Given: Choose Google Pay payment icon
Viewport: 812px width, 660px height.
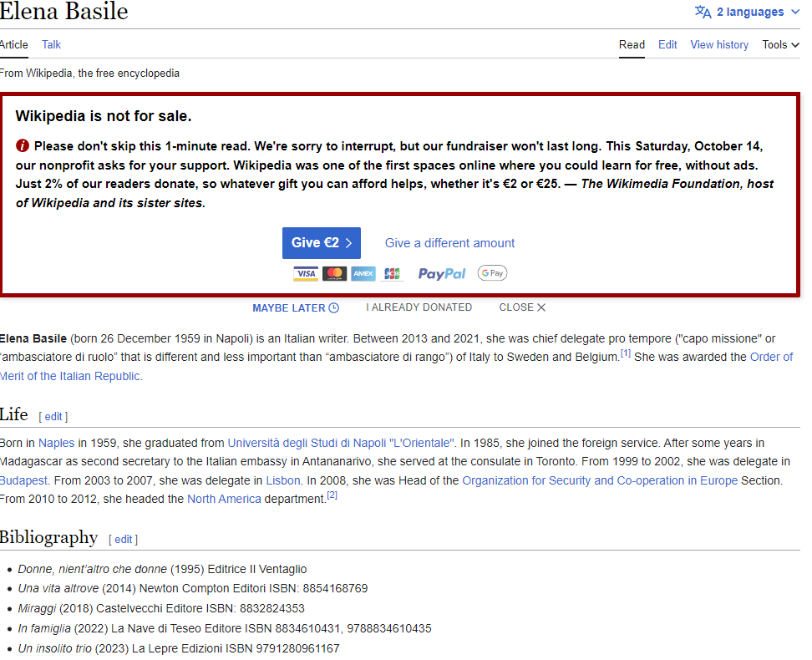Looking at the screenshot, I should click(492, 273).
